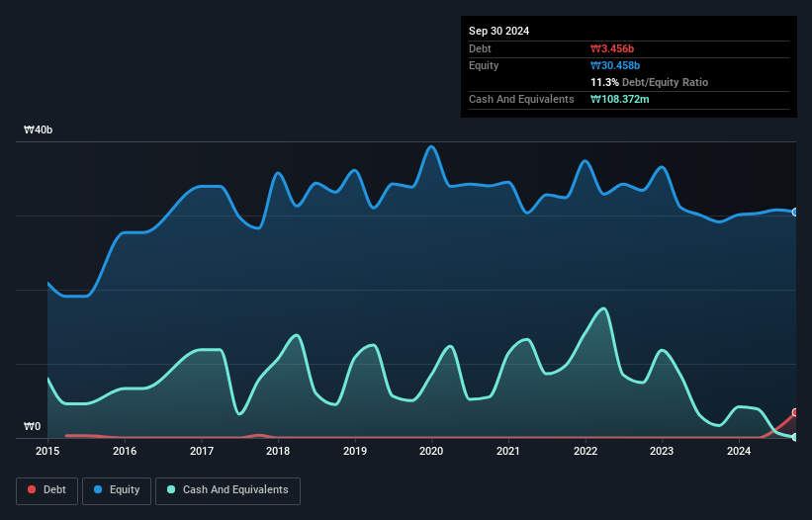Click the 2024 x-axis label

[739, 451]
